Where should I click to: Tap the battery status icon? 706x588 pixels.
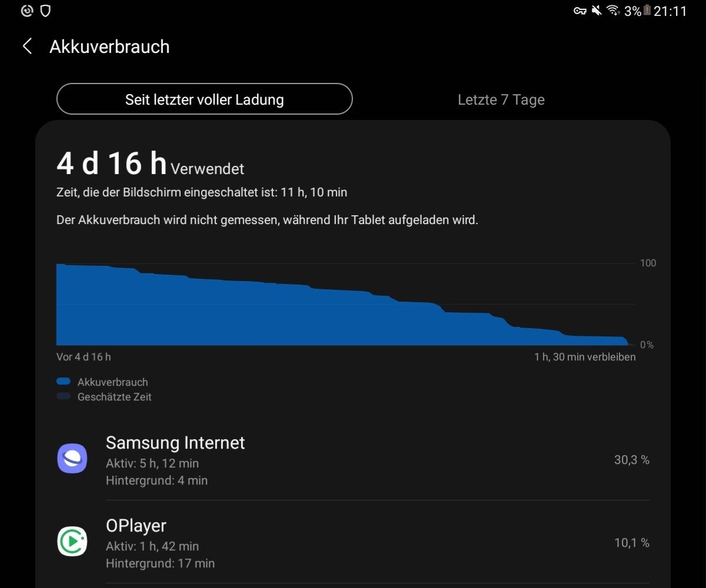point(647,11)
